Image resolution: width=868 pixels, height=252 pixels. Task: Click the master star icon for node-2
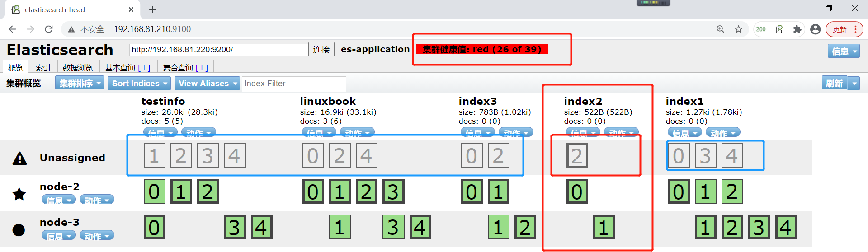click(x=19, y=194)
